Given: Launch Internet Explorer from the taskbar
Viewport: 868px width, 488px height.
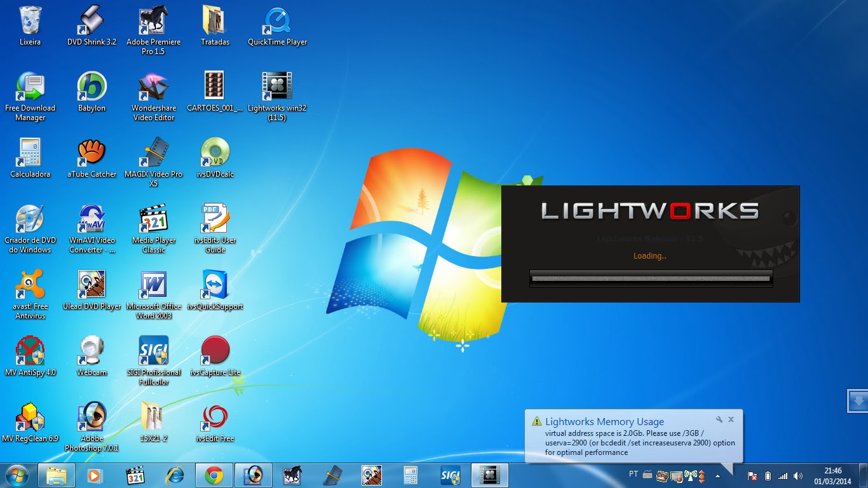Looking at the screenshot, I should 174,475.
